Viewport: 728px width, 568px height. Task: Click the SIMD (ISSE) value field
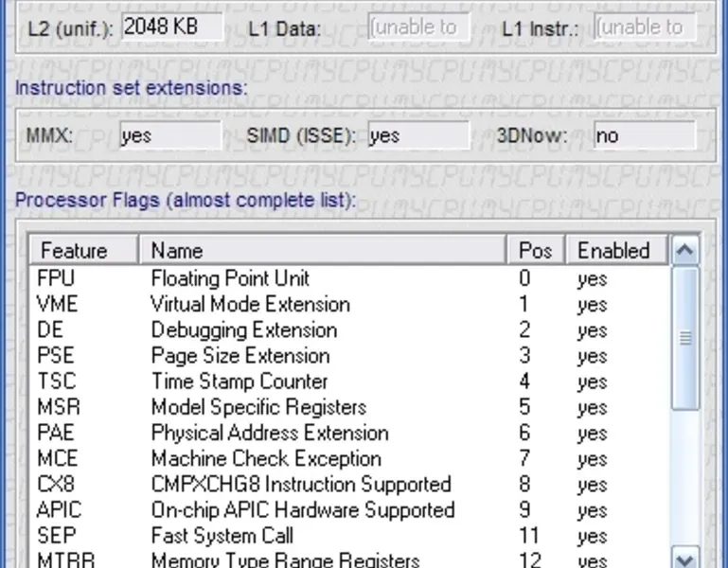click(417, 135)
